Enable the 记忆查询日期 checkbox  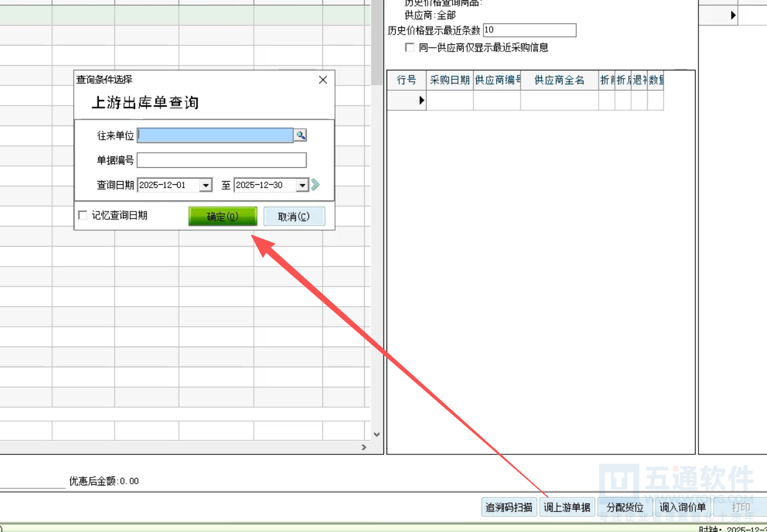83,216
